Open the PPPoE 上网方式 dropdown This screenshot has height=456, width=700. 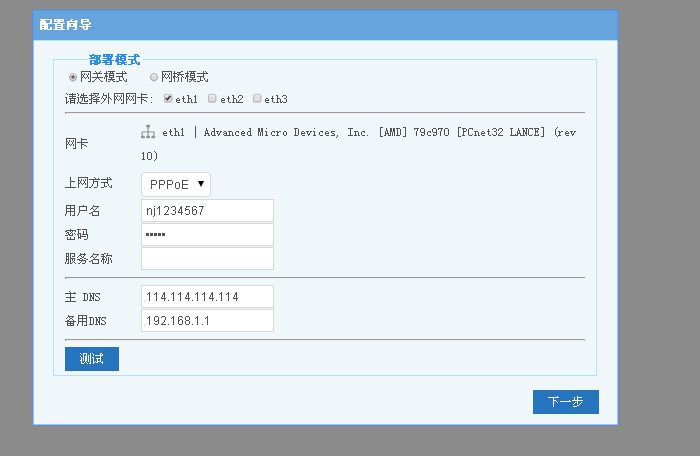pos(176,184)
